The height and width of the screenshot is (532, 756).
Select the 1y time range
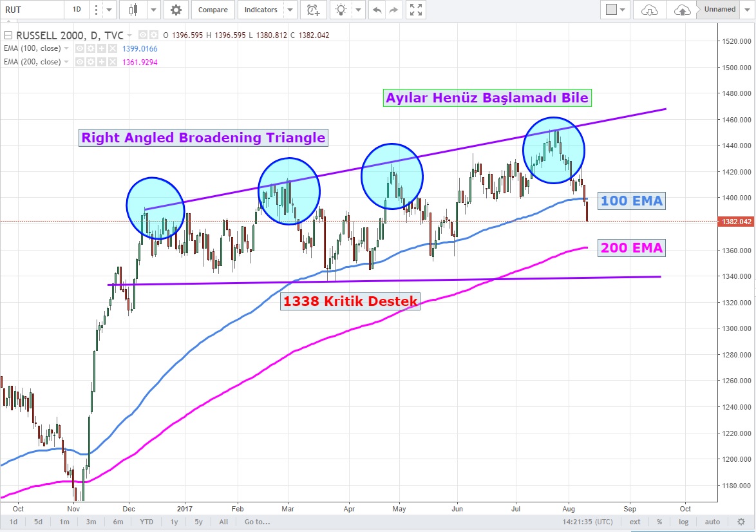[174, 522]
